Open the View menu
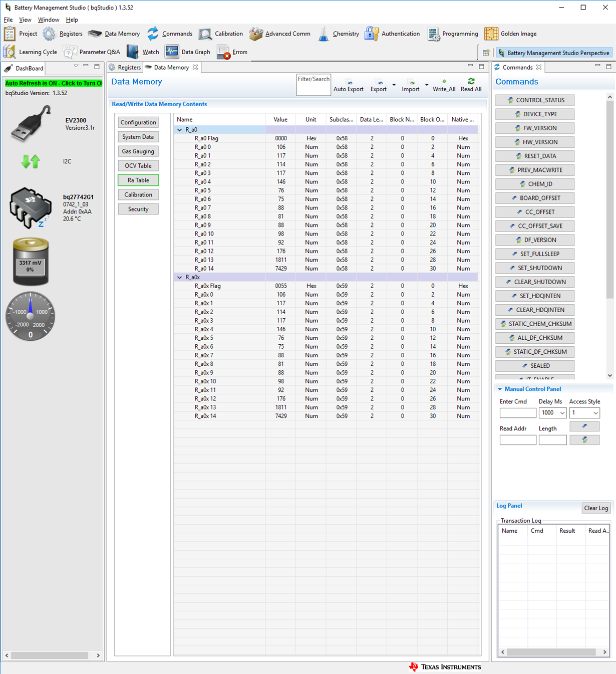This screenshot has width=616, height=674. tap(25, 20)
